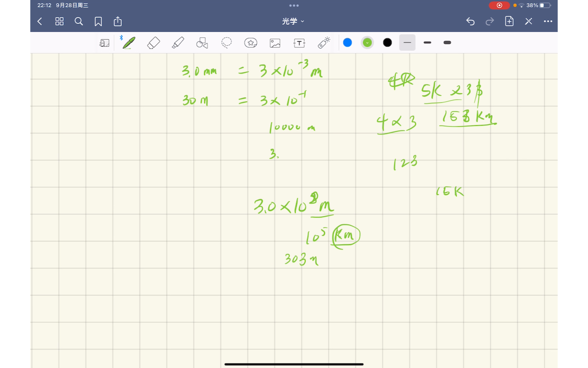588x368 pixels.
Task: Select the Highlighter tool
Action: pos(178,42)
